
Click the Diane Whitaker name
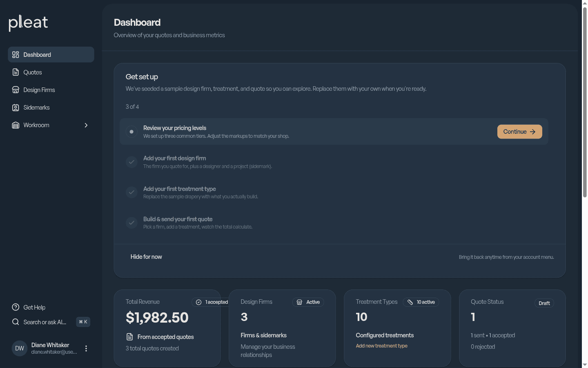pyautogui.click(x=50, y=345)
